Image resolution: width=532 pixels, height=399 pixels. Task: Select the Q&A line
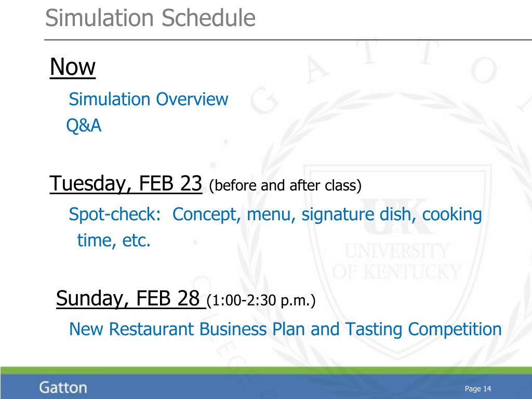pyautogui.click(x=84, y=125)
